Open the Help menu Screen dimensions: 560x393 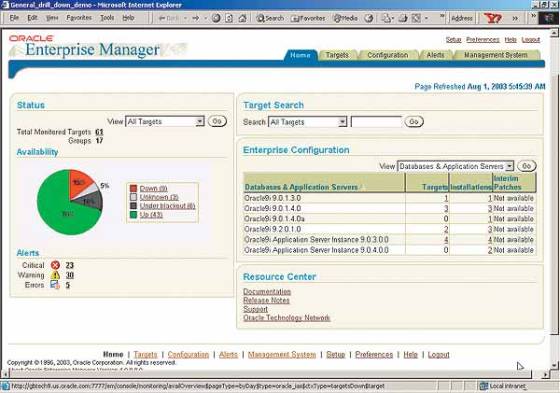[128, 18]
